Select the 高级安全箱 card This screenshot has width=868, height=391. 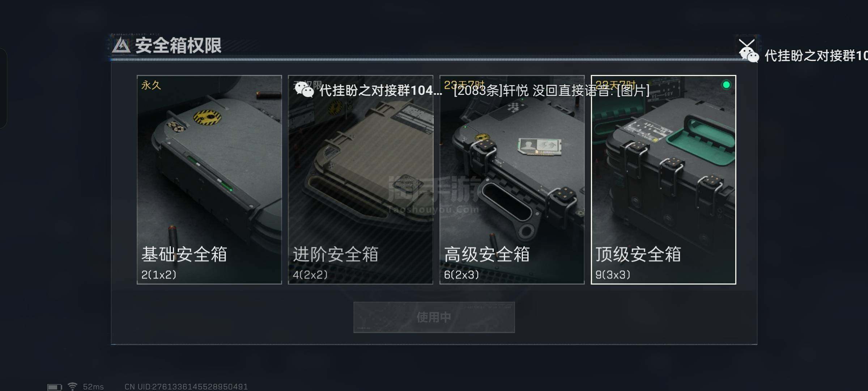point(512,180)
